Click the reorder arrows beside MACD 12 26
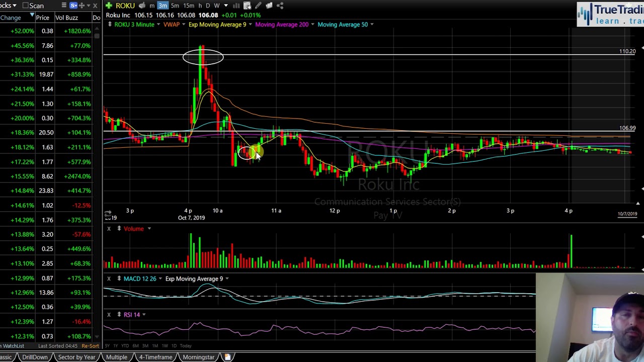This screenshot has width=644, height=362. [x=119, y=279]
